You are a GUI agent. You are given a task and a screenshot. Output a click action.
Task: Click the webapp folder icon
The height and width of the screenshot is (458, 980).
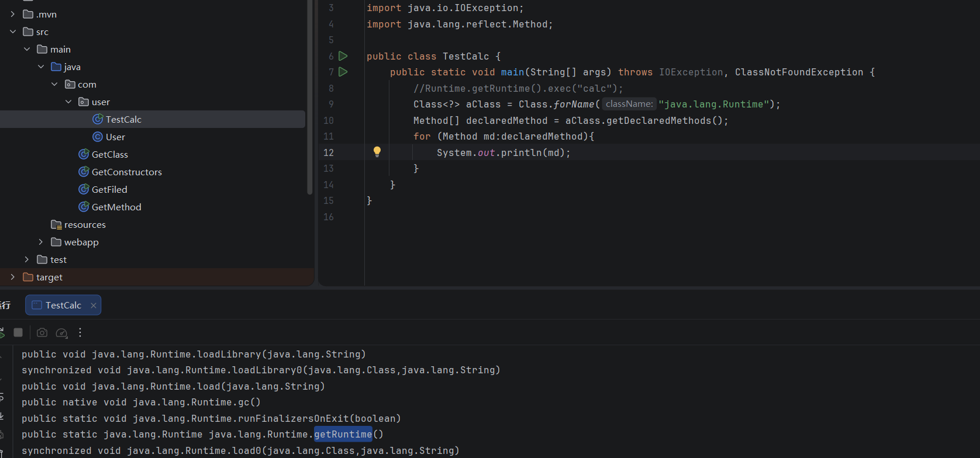56,242
